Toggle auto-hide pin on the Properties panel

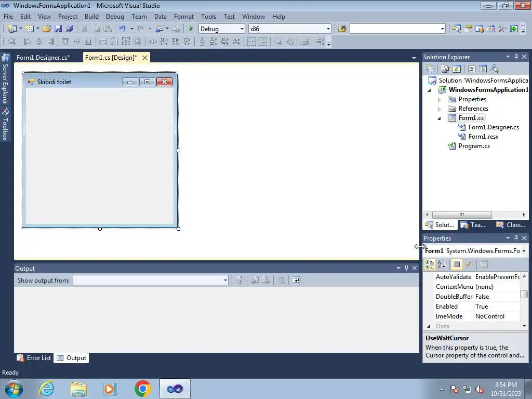(x=516, y=238)
